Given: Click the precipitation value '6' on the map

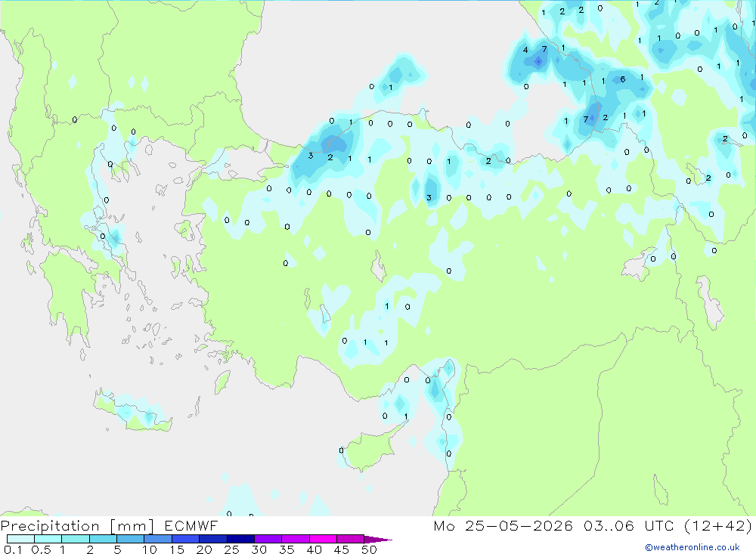Looking at the screenshot, I should (623, 79).
